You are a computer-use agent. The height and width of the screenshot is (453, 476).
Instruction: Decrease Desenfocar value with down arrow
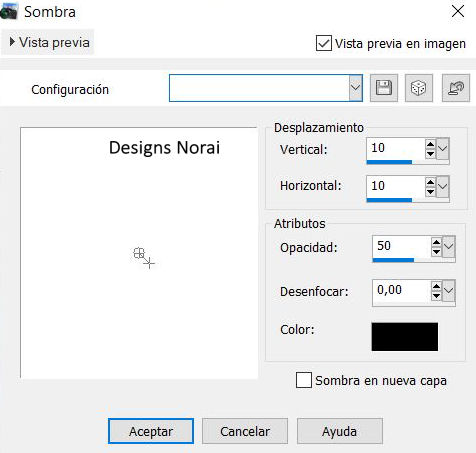coord(436,296)
